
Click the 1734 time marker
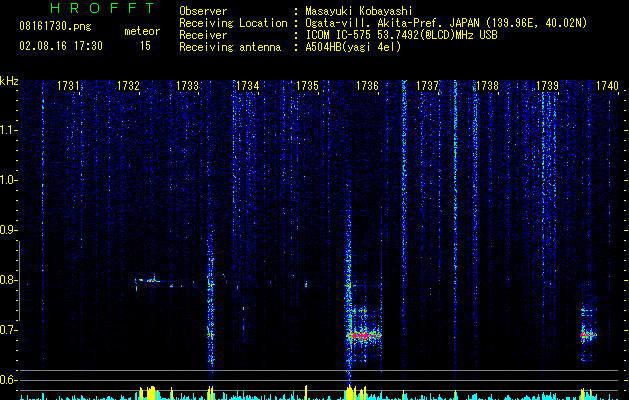pyautogui.click(x=248, y=86)
